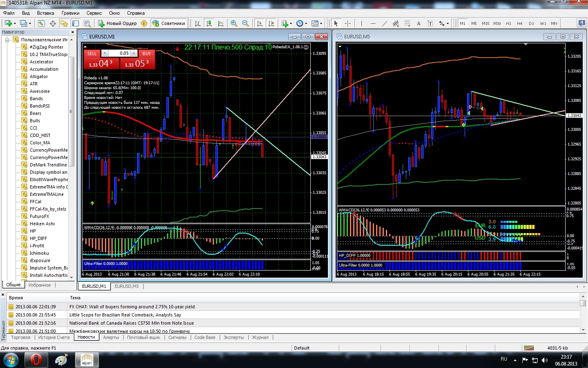Switch timeframe to D1
Viewport: 588px width, 368px height.
click(x=531, y=23)
